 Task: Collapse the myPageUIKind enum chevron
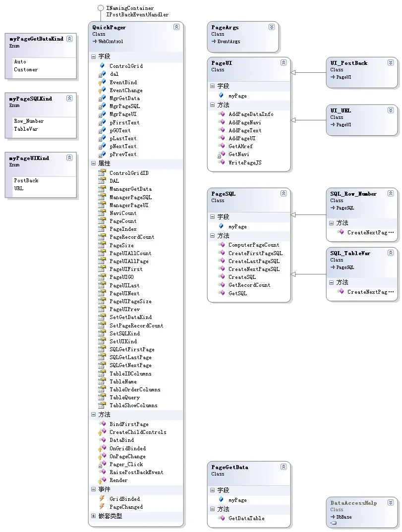click(x=69, y=158)
